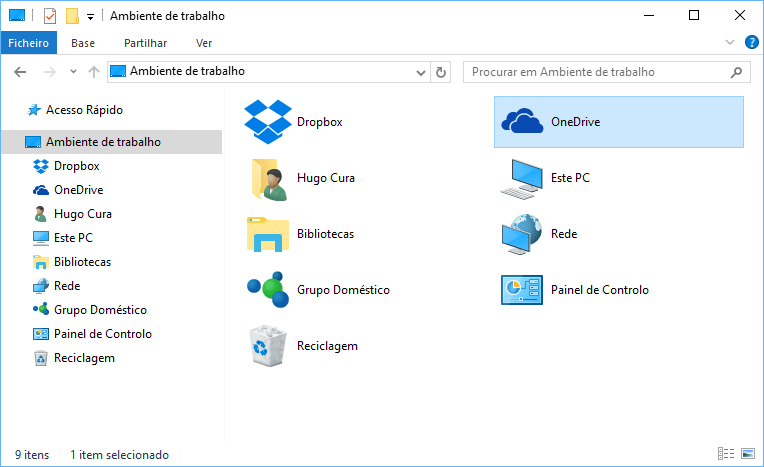Screen dimensions: 764x467
Task: Switch to details view in status bar
Action: 726,455
